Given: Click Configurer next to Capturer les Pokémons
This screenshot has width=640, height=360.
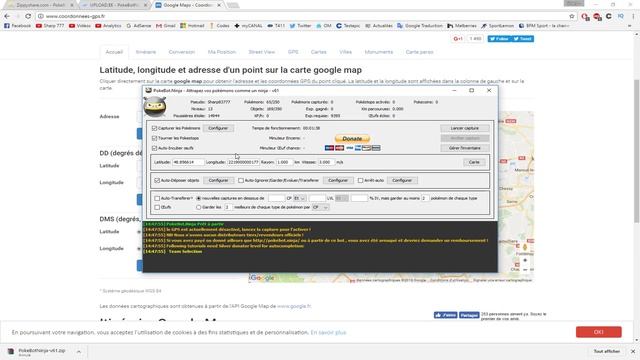Looking at the screenshot, I should tap(218, 128).
